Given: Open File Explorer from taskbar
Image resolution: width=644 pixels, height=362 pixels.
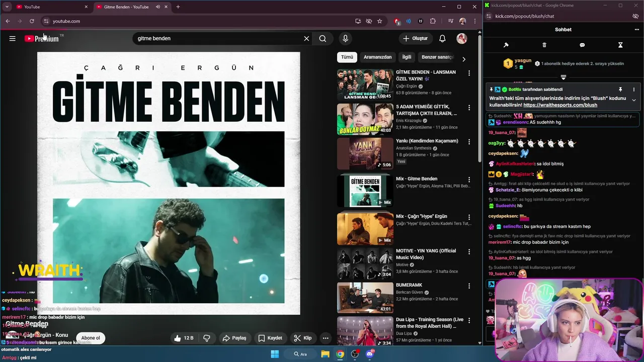Looking at the screenshot, I should [326, 354].
